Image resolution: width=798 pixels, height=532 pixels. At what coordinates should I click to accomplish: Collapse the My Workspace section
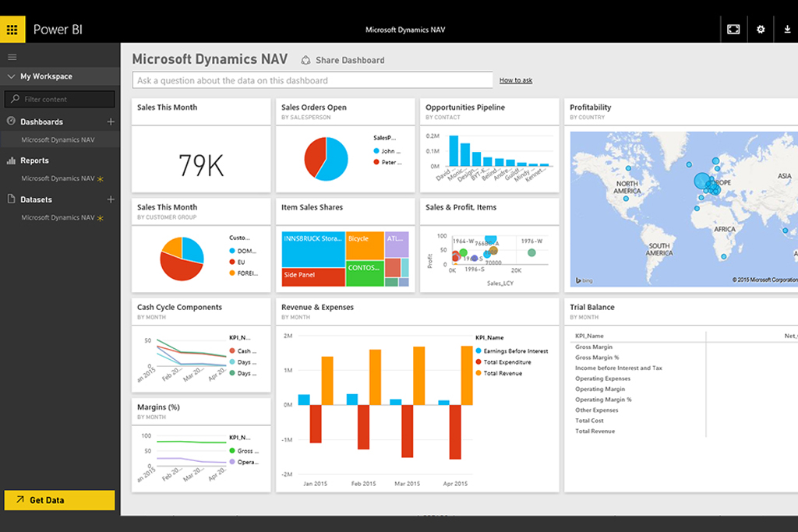tap(9, 76)
